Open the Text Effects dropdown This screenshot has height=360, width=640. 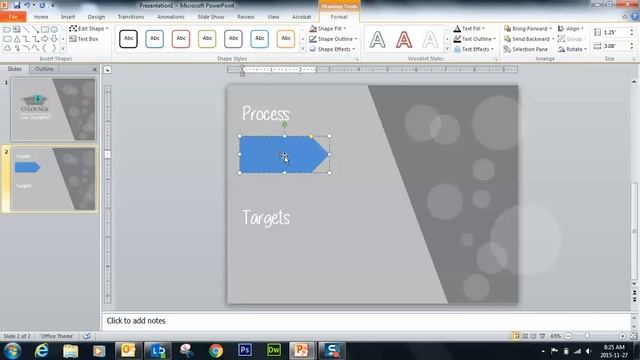473,49
